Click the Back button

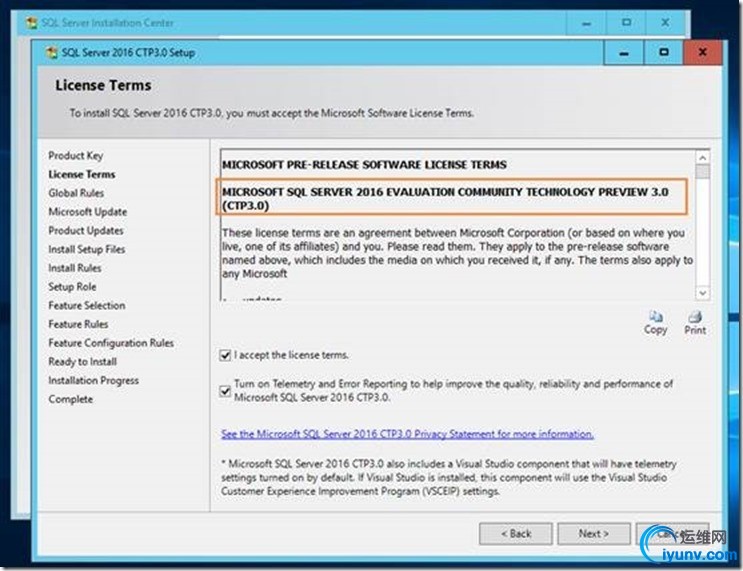click(x=516, y=534)
